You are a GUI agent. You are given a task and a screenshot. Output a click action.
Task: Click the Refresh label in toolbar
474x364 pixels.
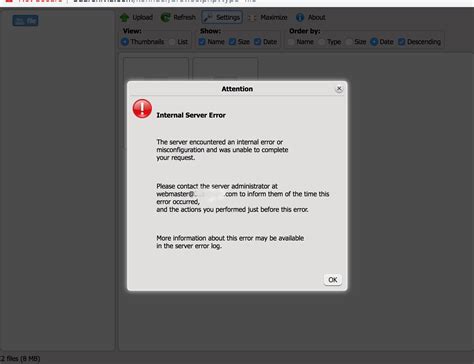184,17
